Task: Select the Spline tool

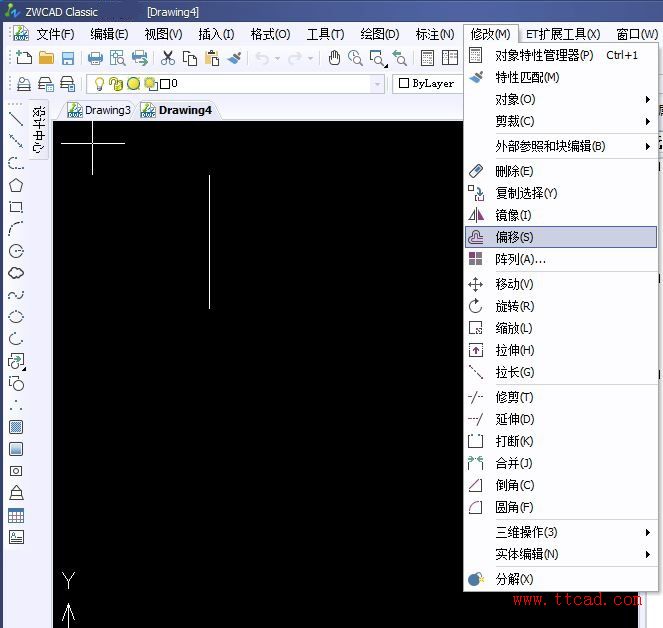Action: point(16,295)
